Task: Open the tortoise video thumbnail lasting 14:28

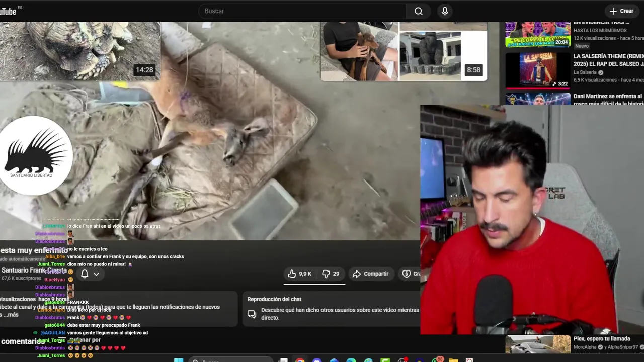Action: (x=79, y=51)
